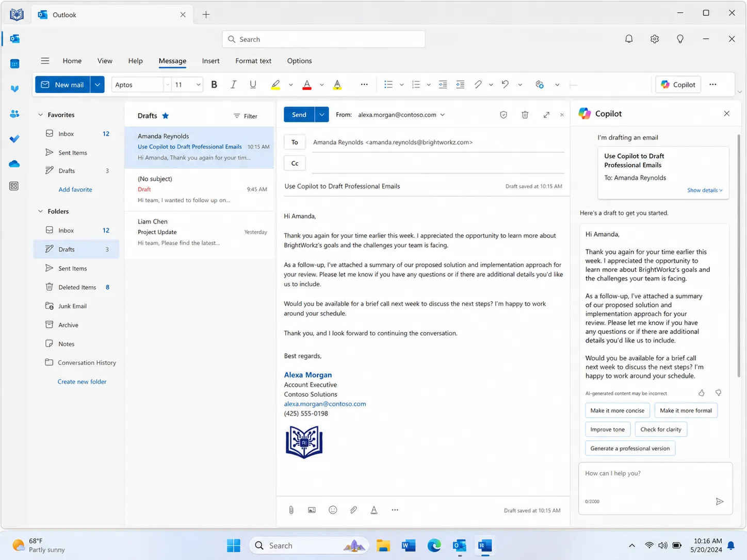Click the New mail button
The width and height of the screenshot is (747, 560).
tap(62, 85)
